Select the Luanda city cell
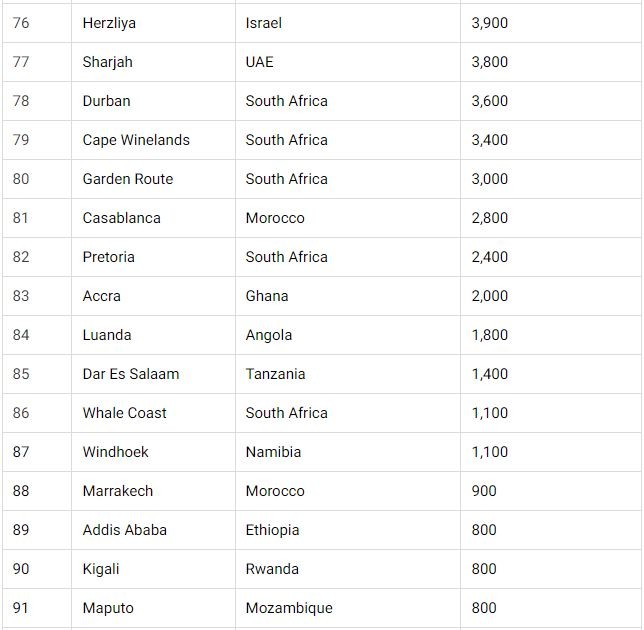 pos(153,335)
